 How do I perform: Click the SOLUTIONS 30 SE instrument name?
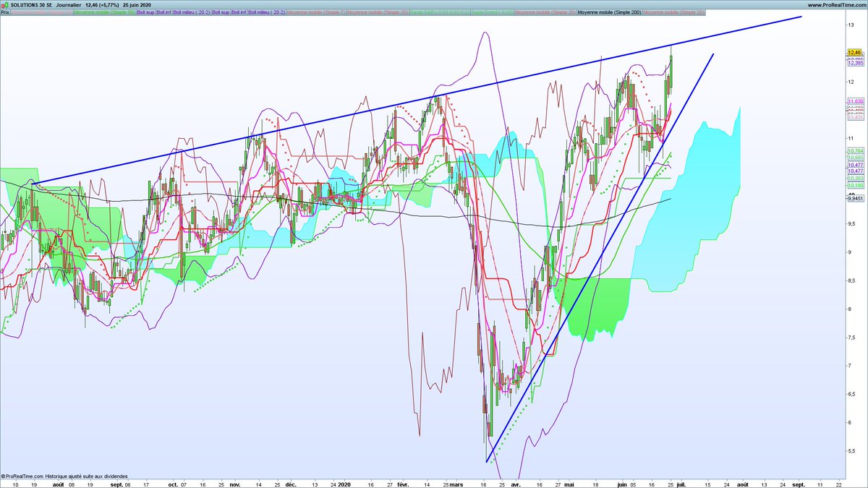click(x=30, y=5)
